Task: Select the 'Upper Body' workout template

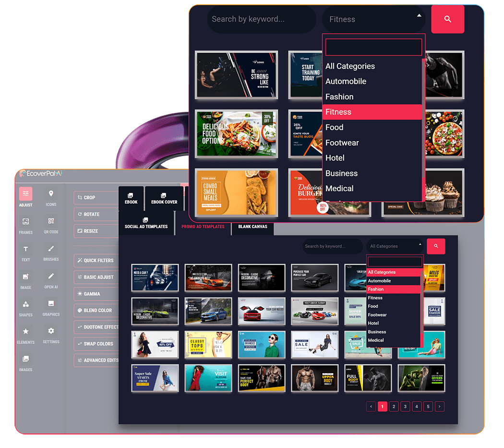Action: (x=315, y=378)
